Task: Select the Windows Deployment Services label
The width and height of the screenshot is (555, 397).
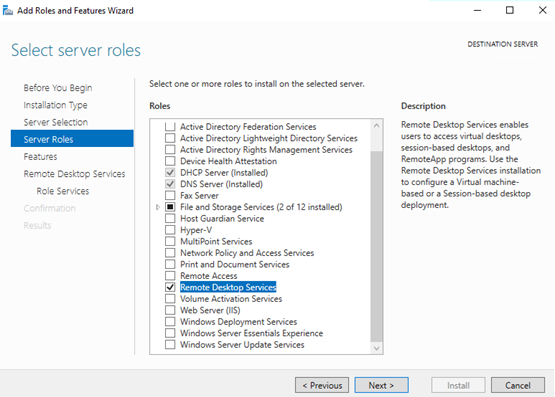Action: click(239, 322)
